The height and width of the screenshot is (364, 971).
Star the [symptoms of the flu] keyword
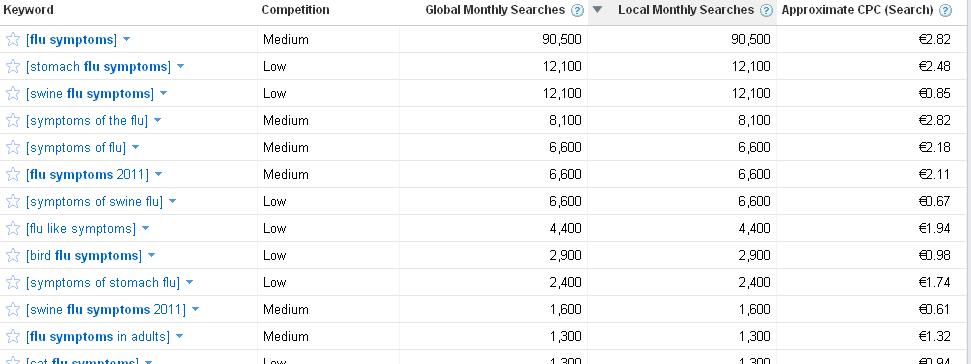pos(12,121)
